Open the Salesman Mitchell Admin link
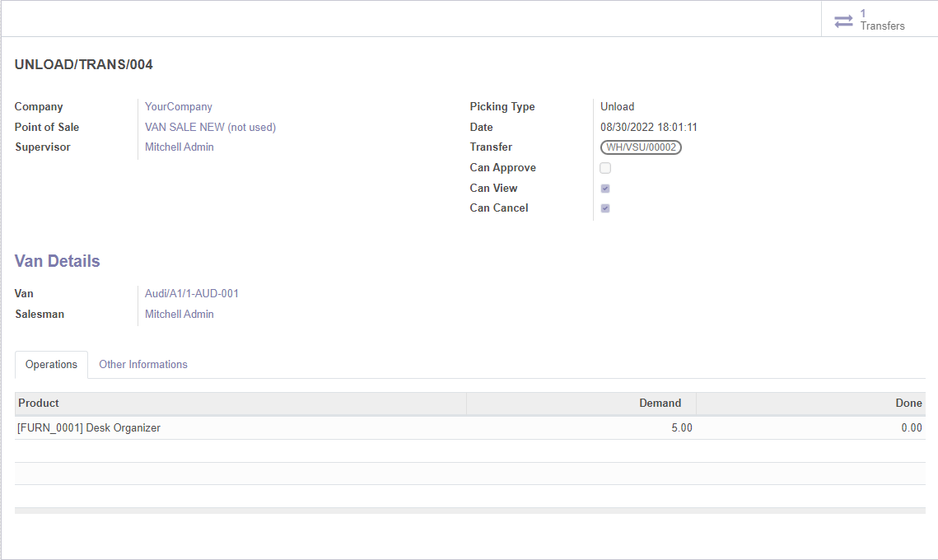Screen dimensions: 938x560 pos(180,315)
